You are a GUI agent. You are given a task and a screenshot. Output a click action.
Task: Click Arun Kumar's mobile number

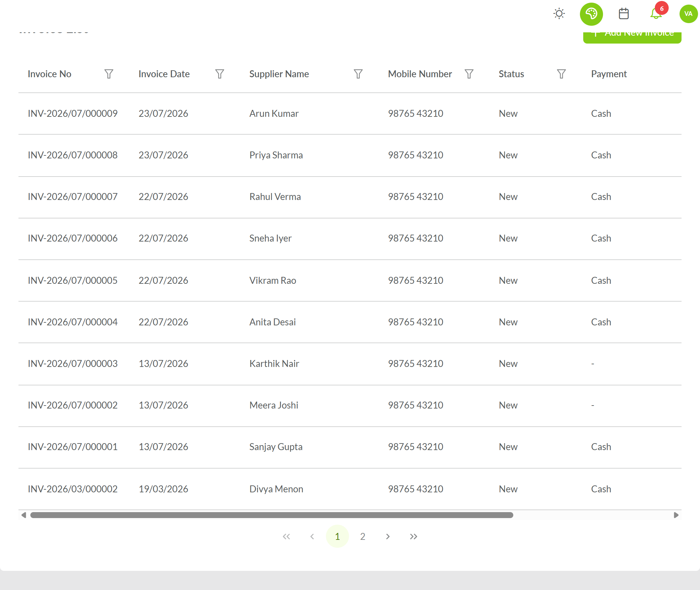tap(416, 114)
